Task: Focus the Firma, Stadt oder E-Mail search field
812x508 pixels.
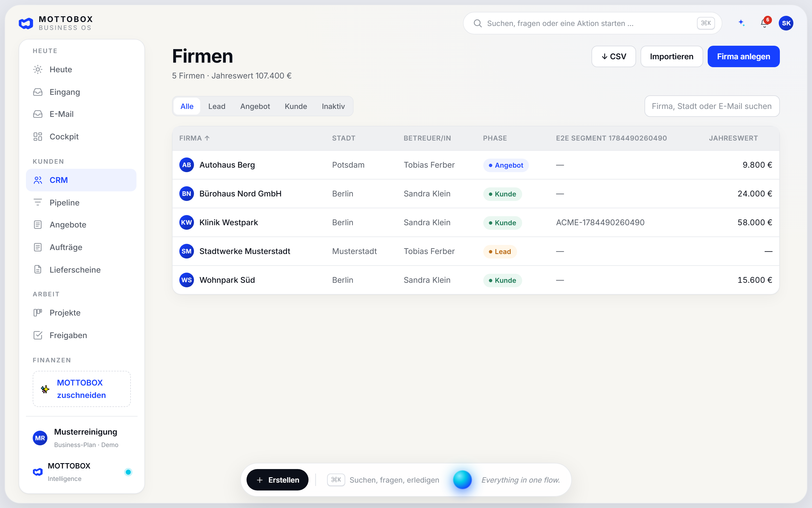Action: click(712, 106)
